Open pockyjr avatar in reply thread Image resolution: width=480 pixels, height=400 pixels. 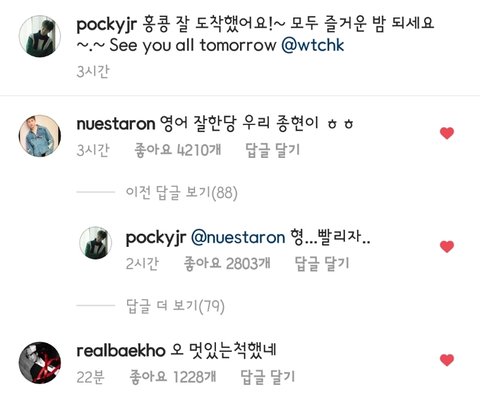[x=95, y=243]
